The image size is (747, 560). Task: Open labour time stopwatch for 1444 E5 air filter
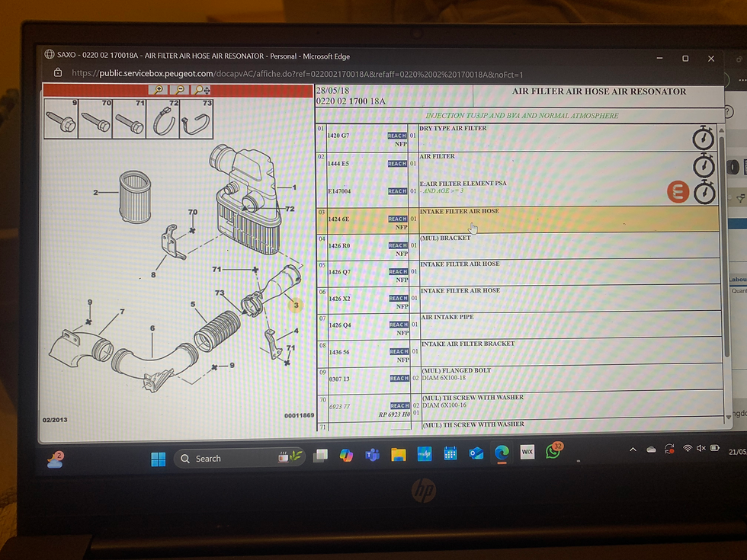pos(704,166)
